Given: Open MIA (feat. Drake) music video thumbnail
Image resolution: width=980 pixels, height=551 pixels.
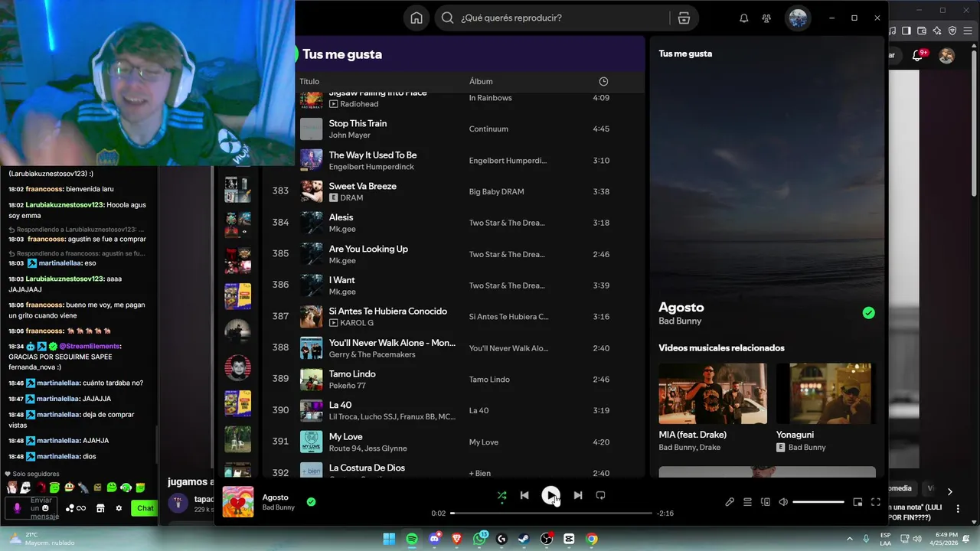Looking at the screenshot, I should (713, 393).
